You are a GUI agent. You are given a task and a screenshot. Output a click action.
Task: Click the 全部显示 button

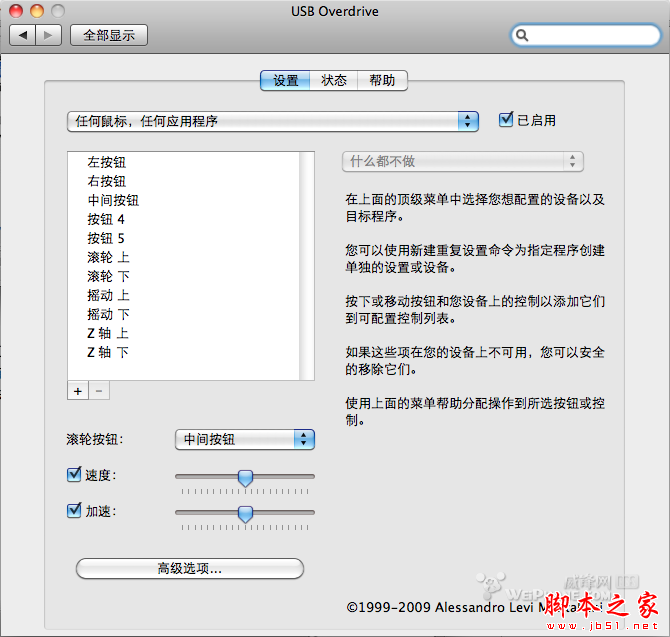pos(109,35)
